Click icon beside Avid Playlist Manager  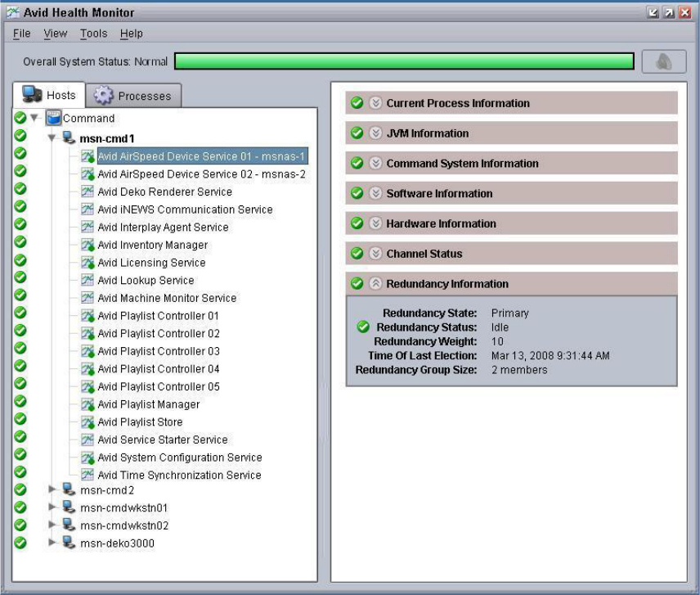point(87,404)
